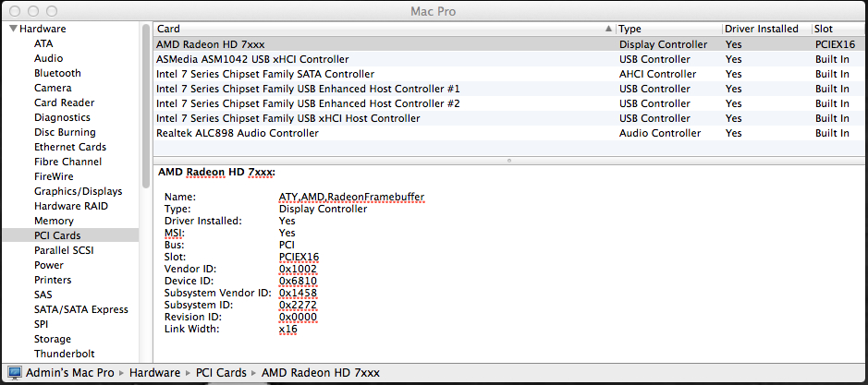This screenshot has height=385, width=868.
Task: Select FireWire in the sidebar
Action: (x=54, y=176)
